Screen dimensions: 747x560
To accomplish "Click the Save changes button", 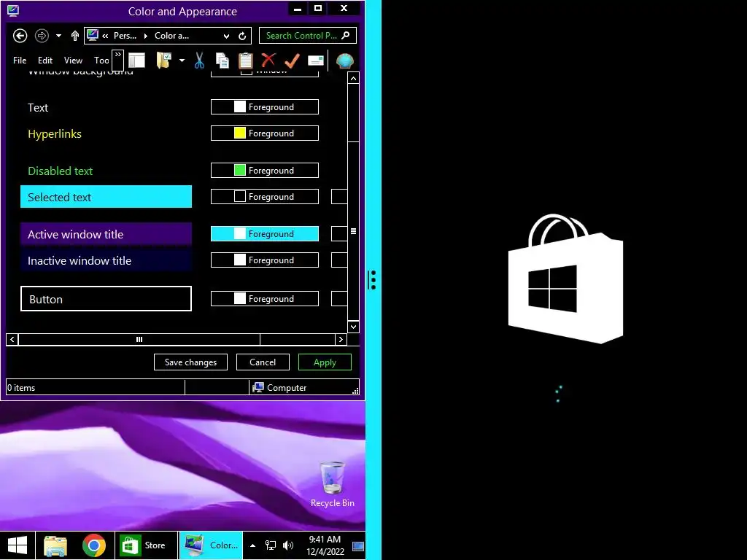I will [190, 362].
